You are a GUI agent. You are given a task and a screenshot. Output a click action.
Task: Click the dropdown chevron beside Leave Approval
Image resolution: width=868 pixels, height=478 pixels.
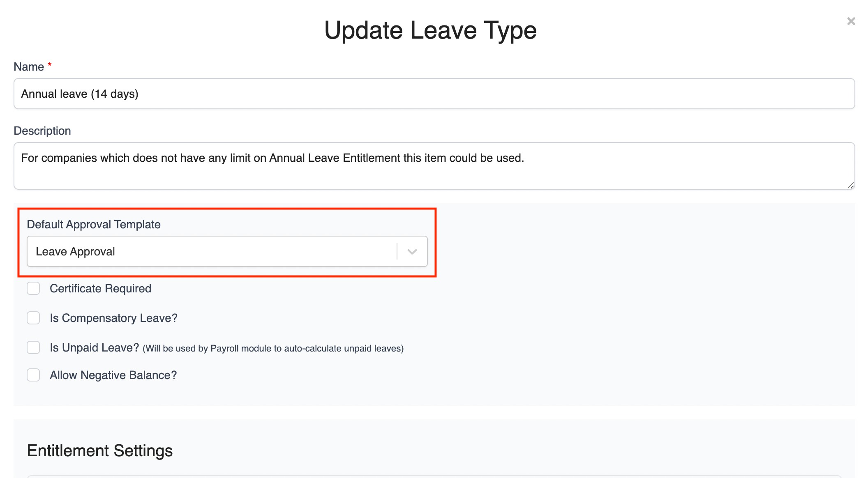(x=412, y=252)
